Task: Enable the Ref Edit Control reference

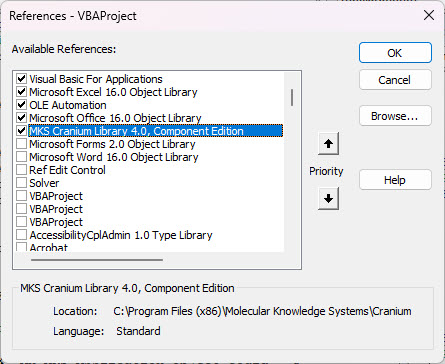Action: tap(22, 170)
